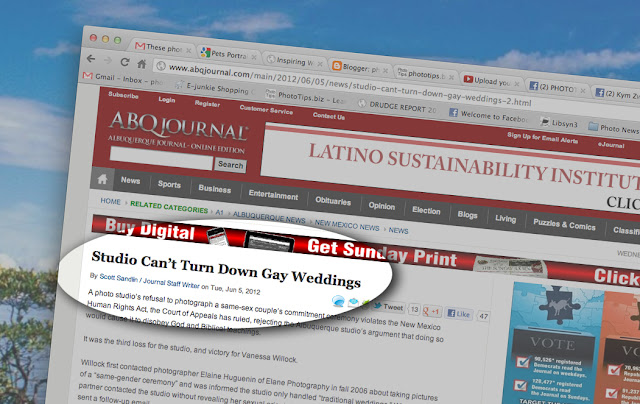
Task: Click the Facebook Like button
Action: click(459, 313)
